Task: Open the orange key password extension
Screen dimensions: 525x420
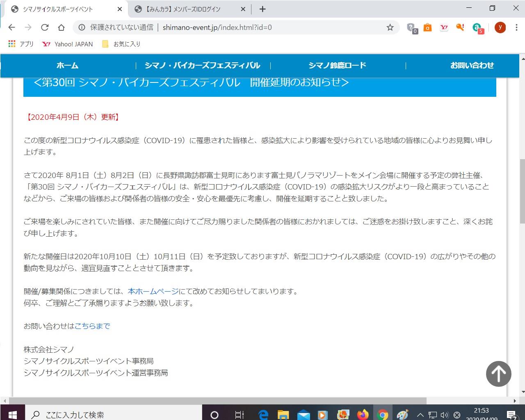Action: pos(460,27)
